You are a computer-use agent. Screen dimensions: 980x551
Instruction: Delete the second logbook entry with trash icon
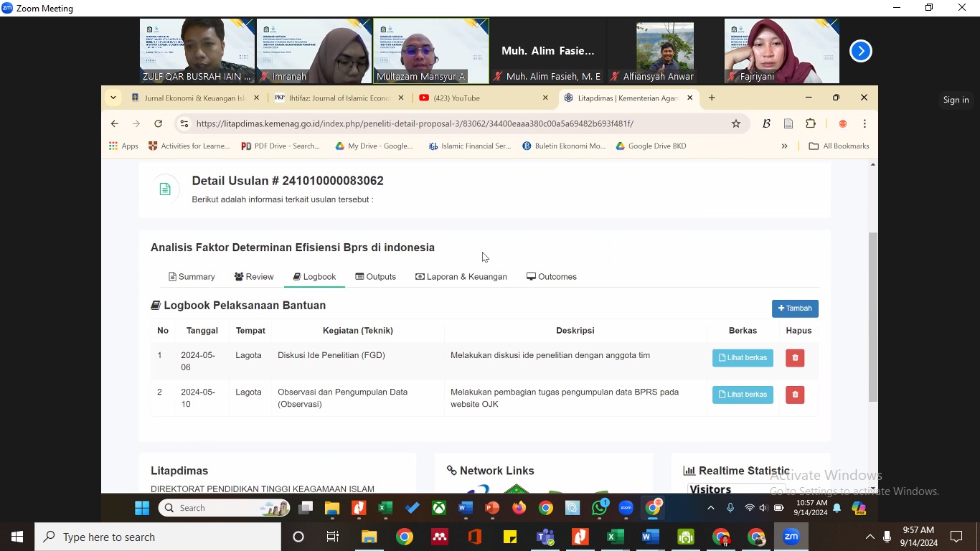pos(795,395)
